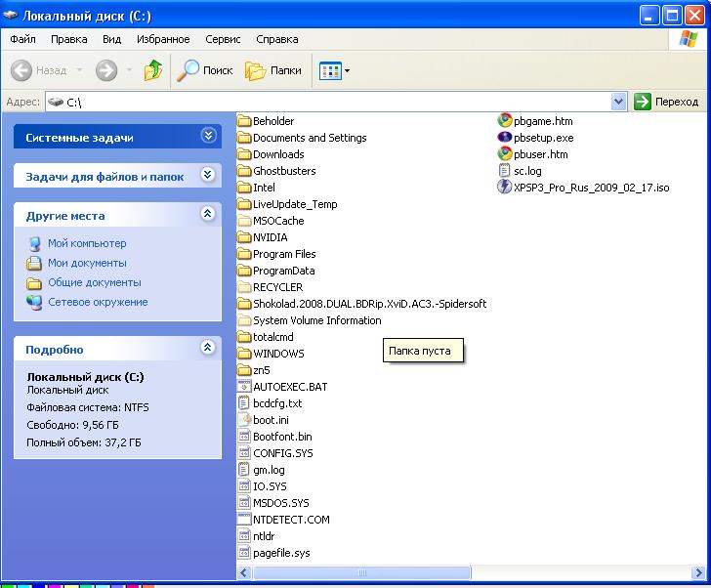Click the address field showing C:\

coord(332,102)
